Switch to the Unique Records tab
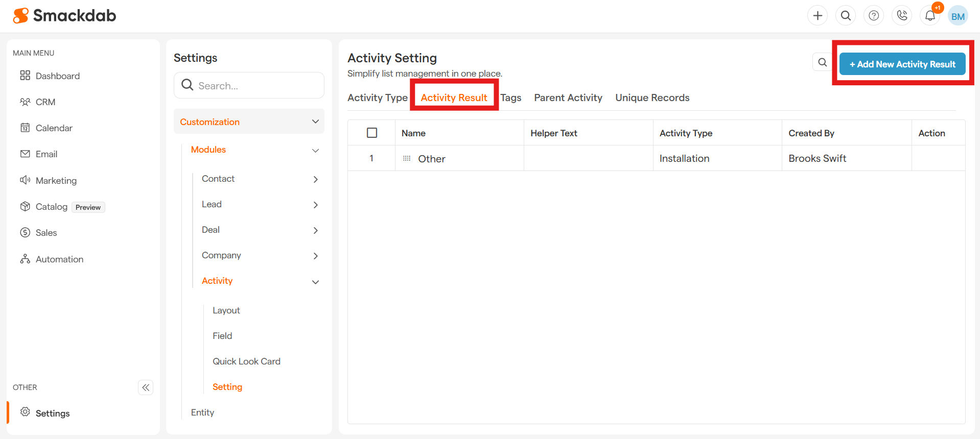980x439 pixels. 652,97
